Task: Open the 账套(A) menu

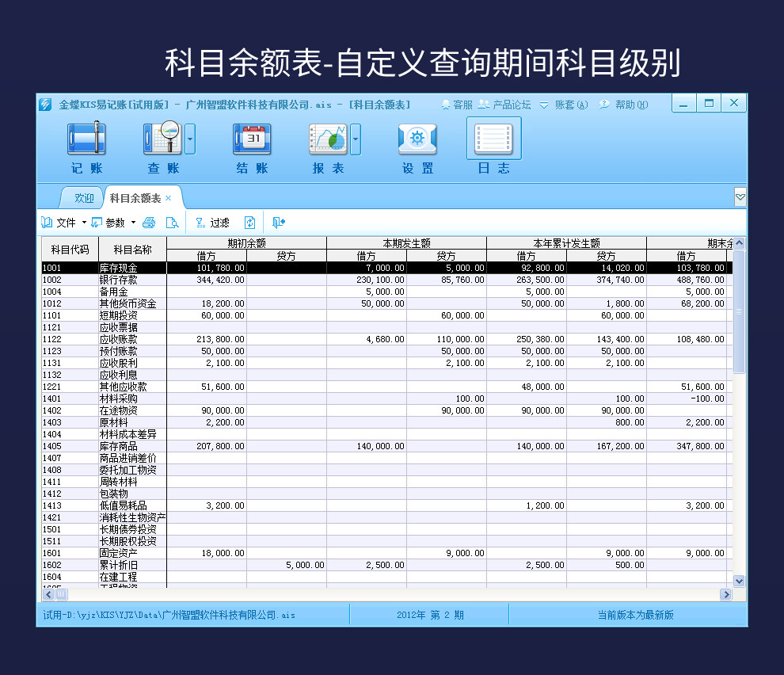Action: pyautogui.click(x=564, y=105)
